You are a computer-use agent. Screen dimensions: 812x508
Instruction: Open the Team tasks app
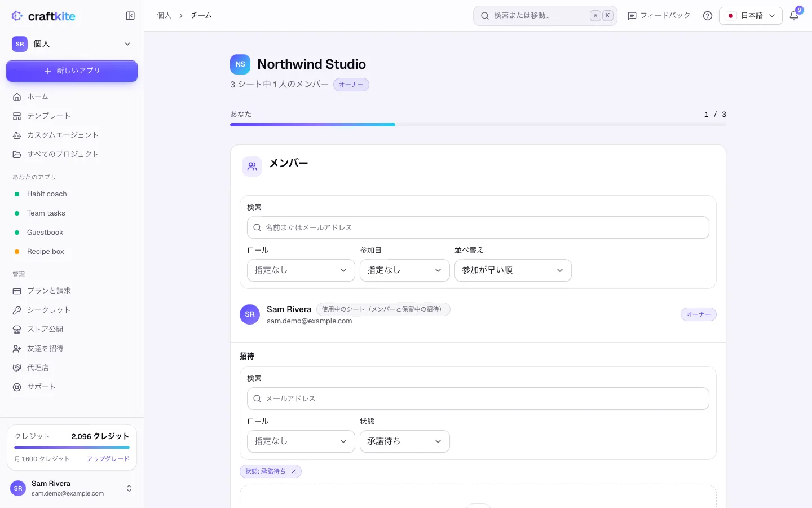pyautogui.click(x=72, y=213)
